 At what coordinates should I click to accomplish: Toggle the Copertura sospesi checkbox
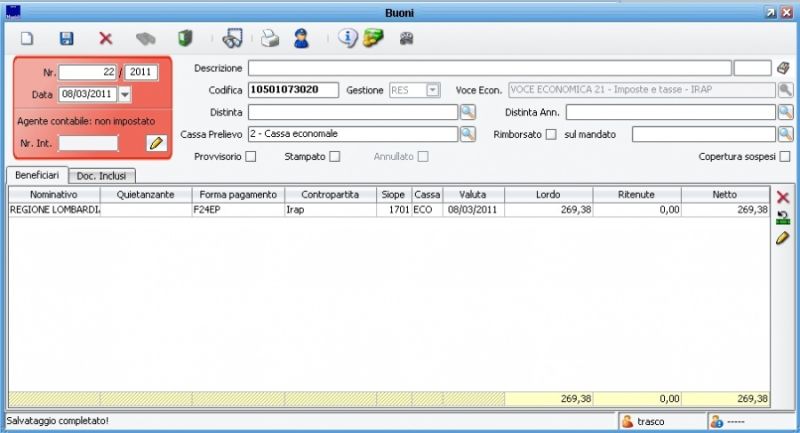click(785, 156)
